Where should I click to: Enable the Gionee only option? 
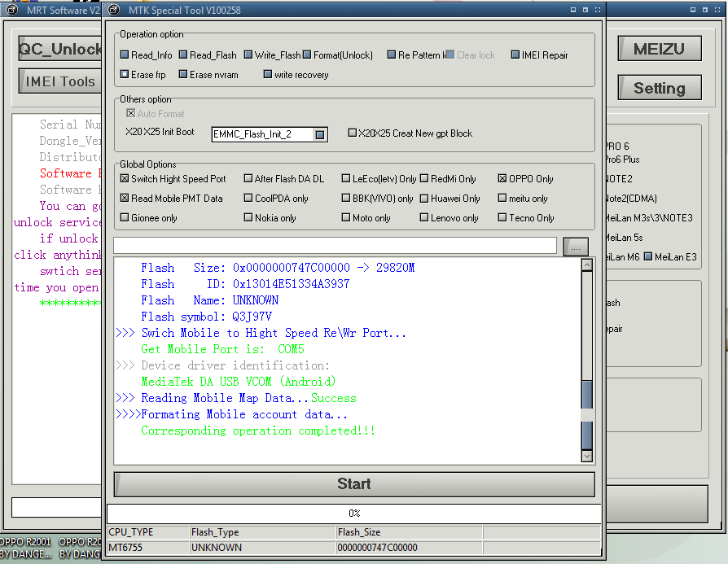coord(125,217)
